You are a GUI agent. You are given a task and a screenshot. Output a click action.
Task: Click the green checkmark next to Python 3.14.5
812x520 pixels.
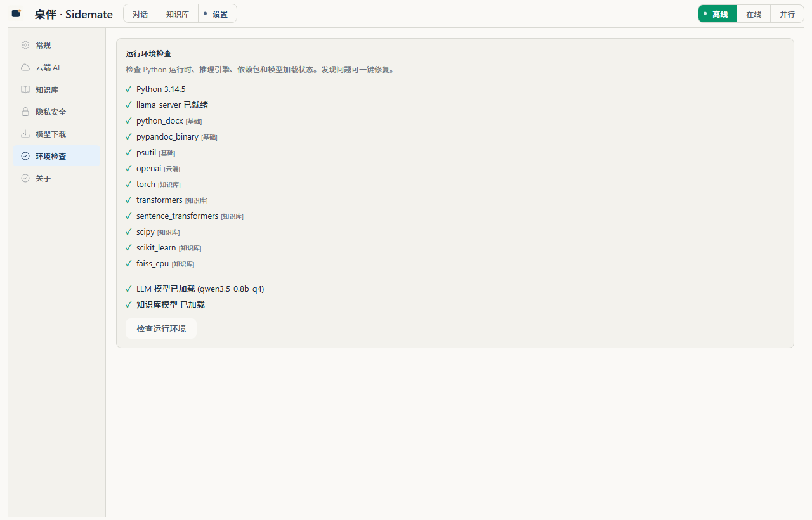click(129, 89)
